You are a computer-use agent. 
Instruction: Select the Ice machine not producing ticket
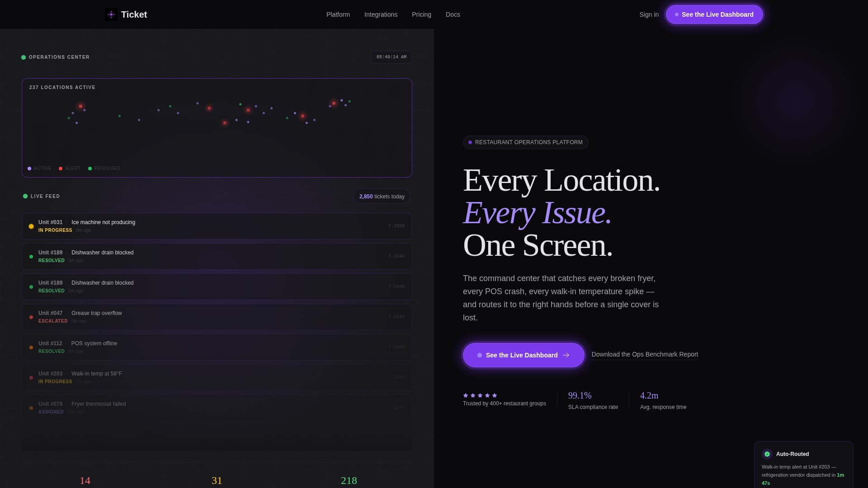click(217, 226)
